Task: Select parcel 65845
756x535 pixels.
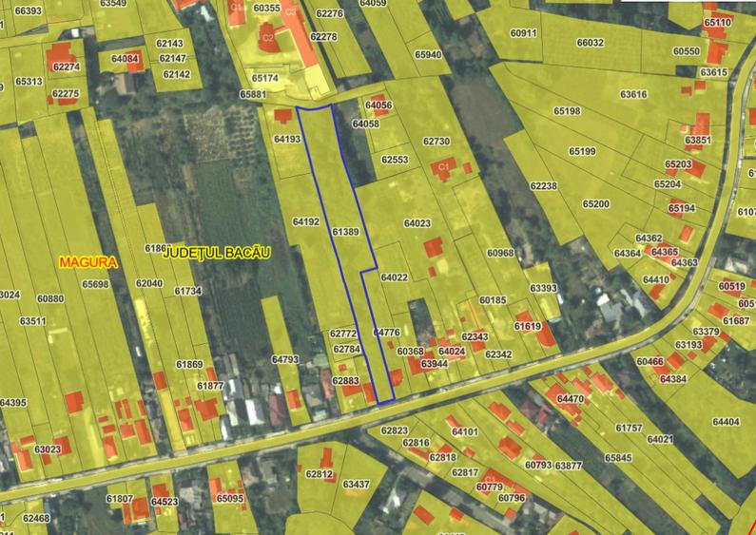Action: tap(618, 458)
